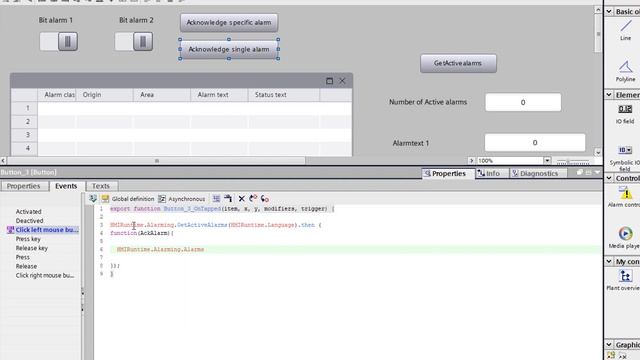Click the last script toolbar icon
Viewport: 640px width, 360px height.
(x=264, y=199)
